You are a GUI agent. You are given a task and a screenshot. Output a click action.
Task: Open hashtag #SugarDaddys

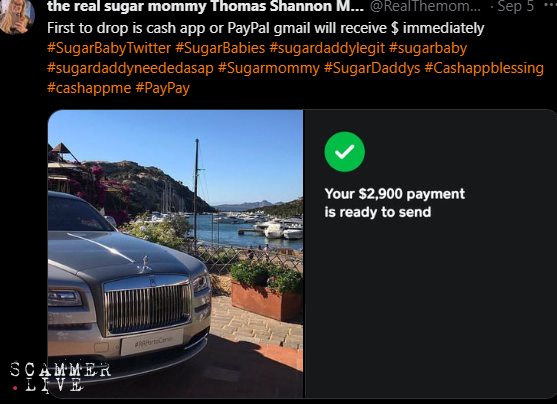[x=372, y=68]
